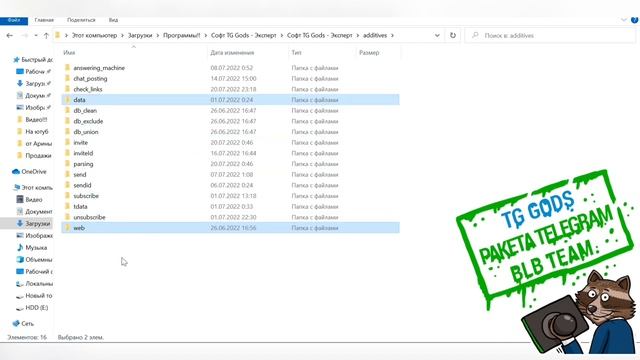Select the send folder
The width and height of the screenshot is (640, 360).
(80, 174)
